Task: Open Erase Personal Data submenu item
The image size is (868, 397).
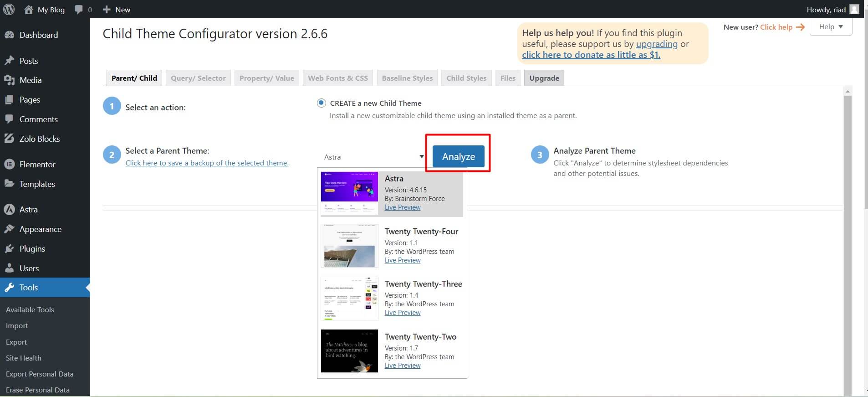Action: pyautogui.click(x=38, y=390)
